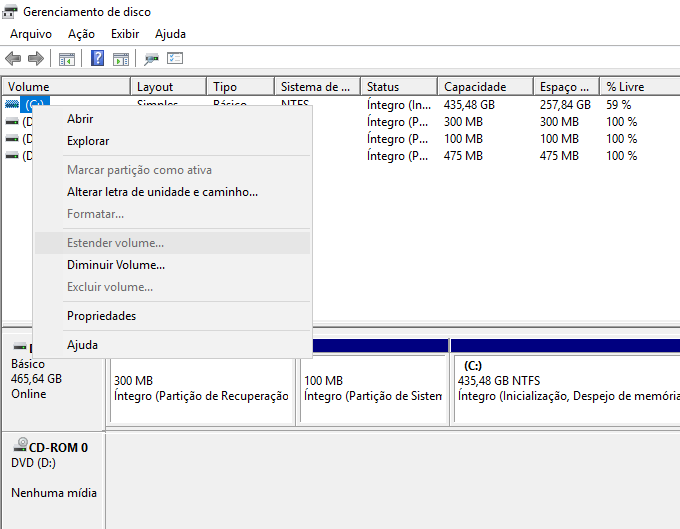
Task: Click the CD-ROM 0 disc icon
Action: click(x=20, y=444)
